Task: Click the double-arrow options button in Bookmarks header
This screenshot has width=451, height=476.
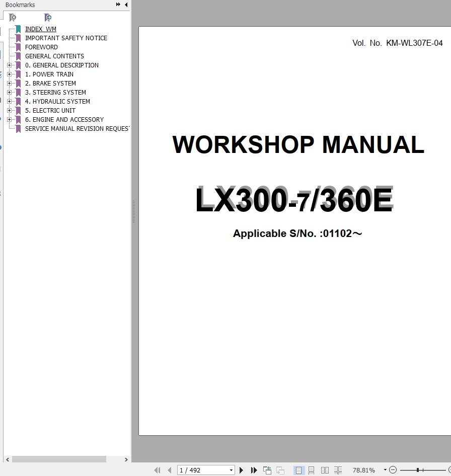Action: tap(118, 5)
